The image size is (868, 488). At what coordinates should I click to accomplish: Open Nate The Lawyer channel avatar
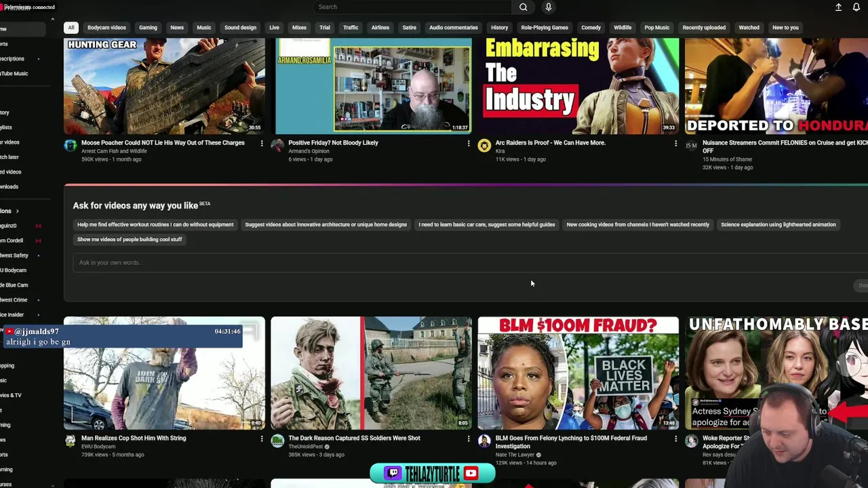(x=484, y=441)
